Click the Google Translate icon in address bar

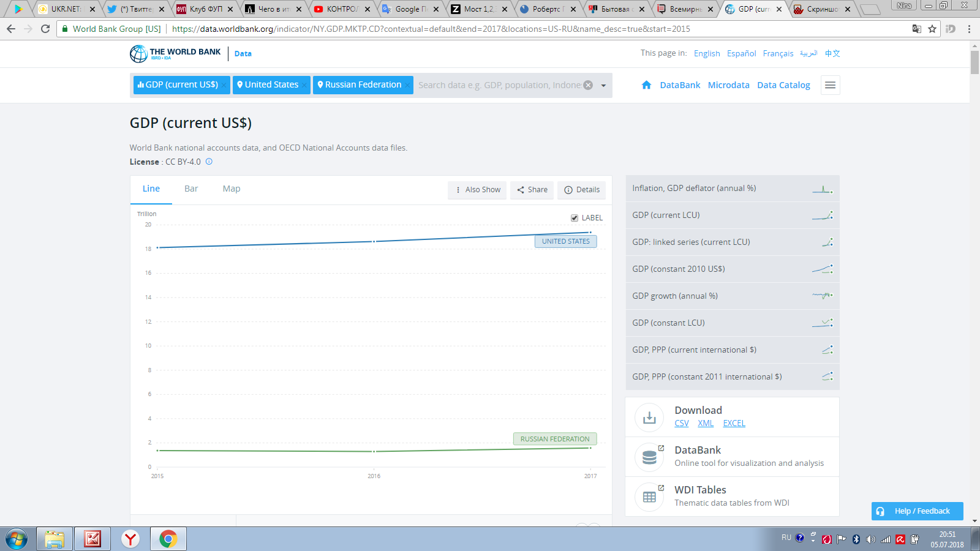(x=917, y=29)
